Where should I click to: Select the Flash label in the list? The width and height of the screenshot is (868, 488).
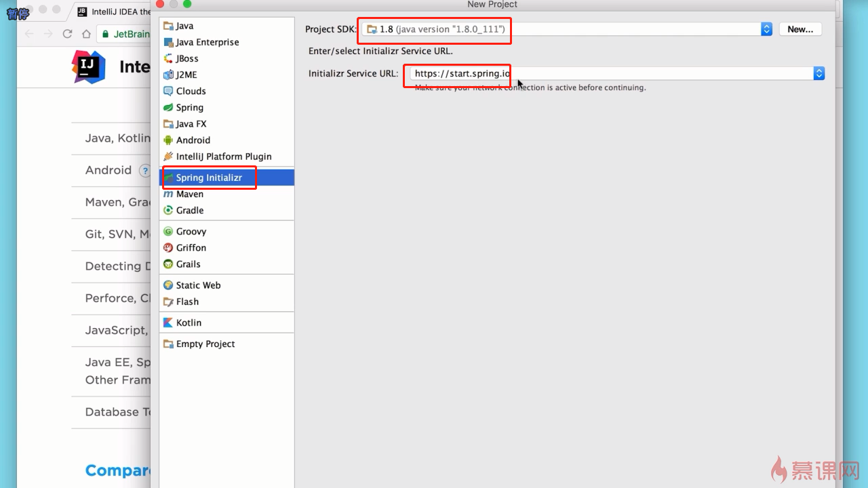[x=187, y=302]
